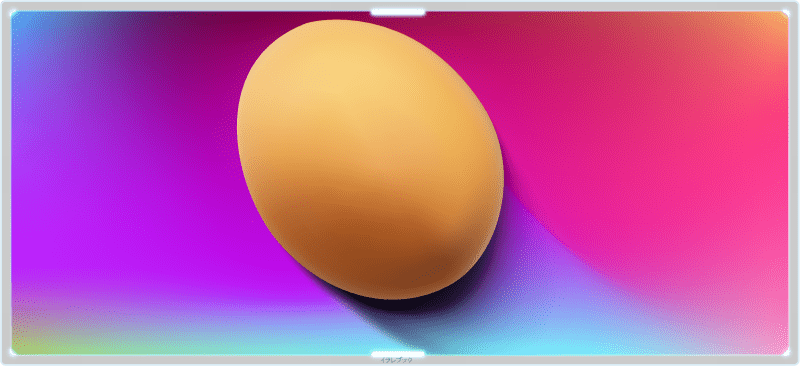Select the bottom-left corner handle of the frame
Image resolution: width=800 pixels, height=366 pixels.
(13, 352)
